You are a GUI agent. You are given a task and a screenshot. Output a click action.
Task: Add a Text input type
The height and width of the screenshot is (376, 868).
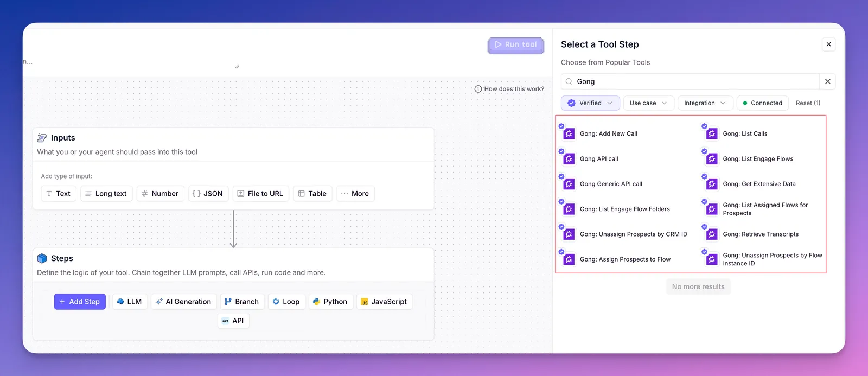[58, 194]
